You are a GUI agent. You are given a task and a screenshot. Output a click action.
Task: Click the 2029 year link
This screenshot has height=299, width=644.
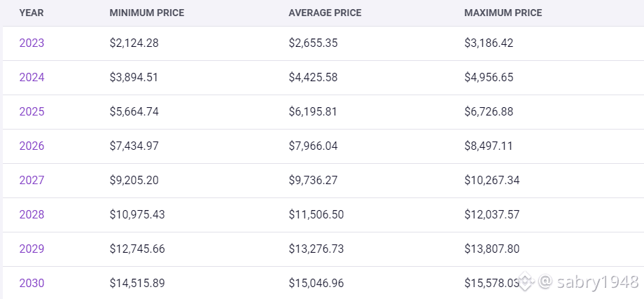click(31, 249)
